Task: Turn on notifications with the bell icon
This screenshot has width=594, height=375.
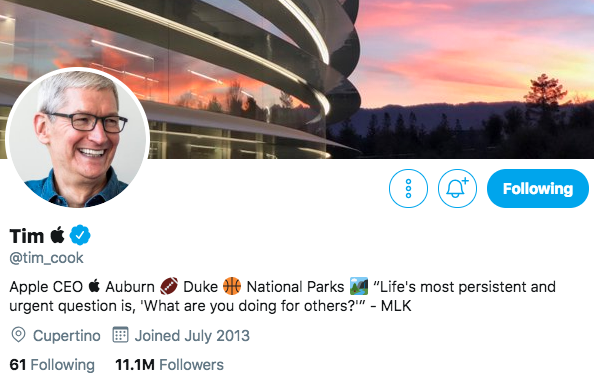Action: click(x=457, y=188)
